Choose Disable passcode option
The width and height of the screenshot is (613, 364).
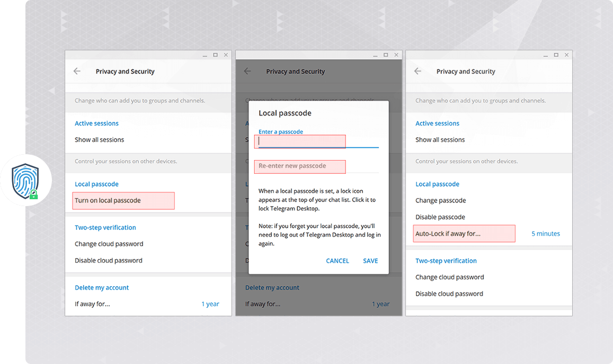440,217
